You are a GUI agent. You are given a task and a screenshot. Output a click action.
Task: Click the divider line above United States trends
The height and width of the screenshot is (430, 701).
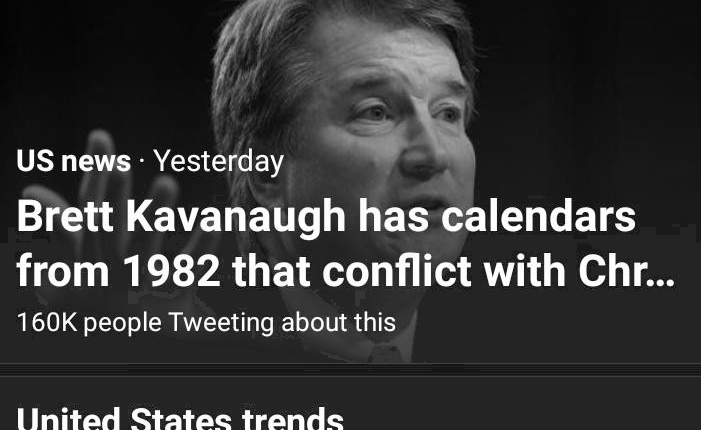pyautogui.click(x=350, y=367)
